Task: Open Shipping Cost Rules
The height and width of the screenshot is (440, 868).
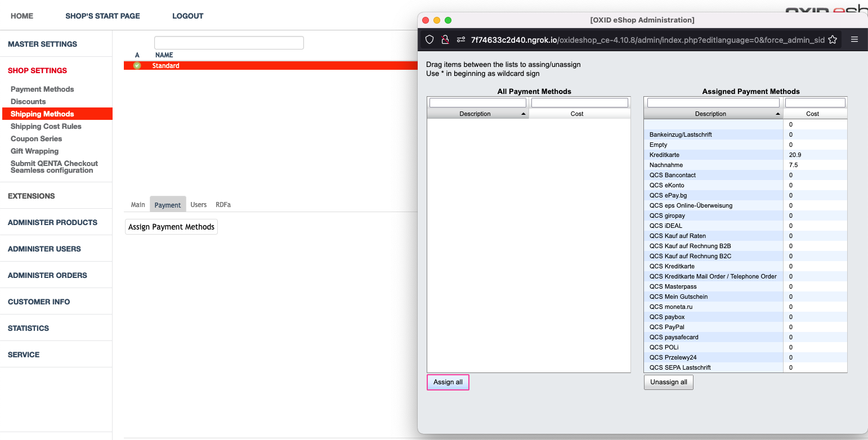Action: (x=46, y=126)
